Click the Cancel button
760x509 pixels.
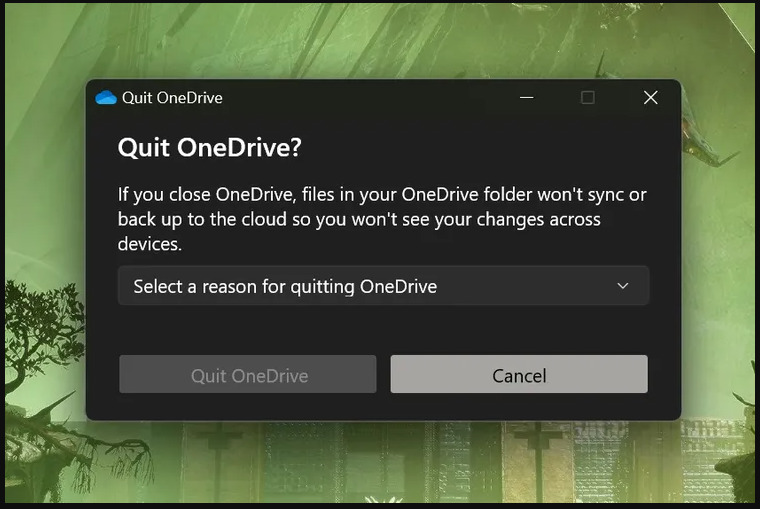[x=519, y=374]
